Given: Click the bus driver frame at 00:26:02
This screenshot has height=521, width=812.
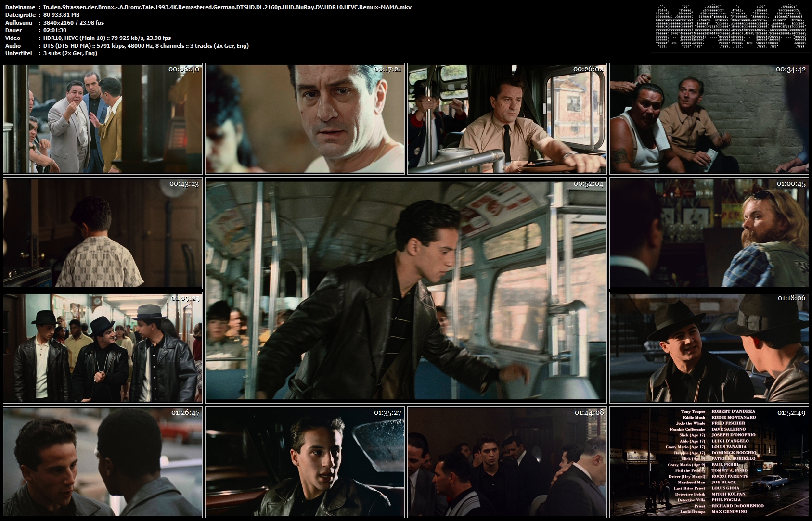Looking at the screenshot, I should tap(507, 118).
